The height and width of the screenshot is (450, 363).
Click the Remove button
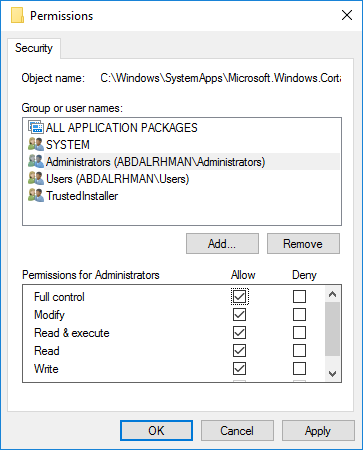[303, 244]
